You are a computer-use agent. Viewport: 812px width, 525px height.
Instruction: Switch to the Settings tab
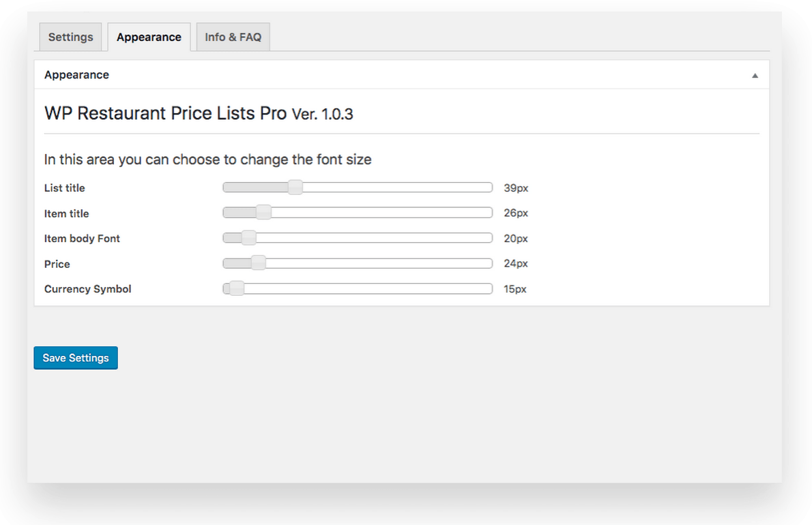point(70,37)
